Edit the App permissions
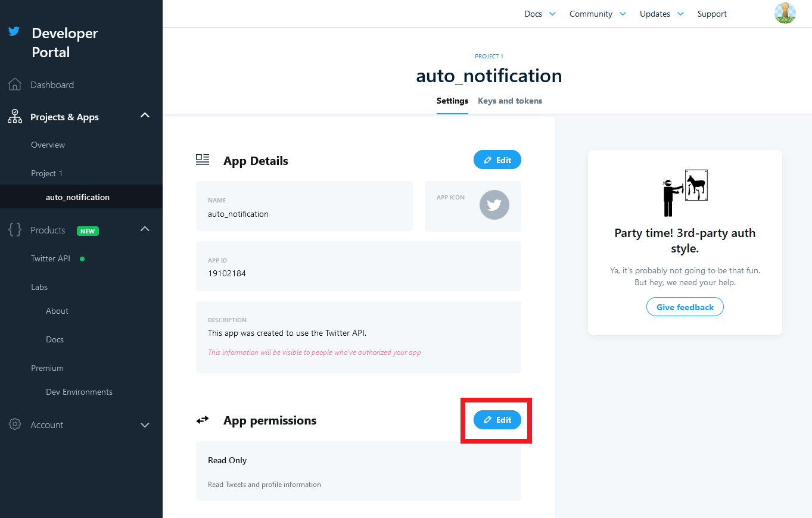The image size is (812, 518). click(497, 420)
